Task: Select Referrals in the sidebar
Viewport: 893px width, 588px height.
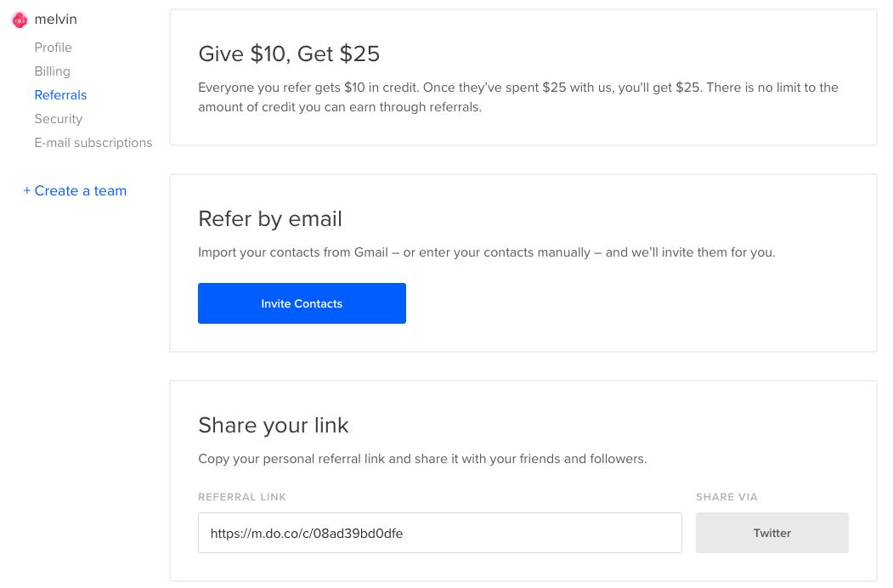Action: pyautogui.click(x=60, y=95)
